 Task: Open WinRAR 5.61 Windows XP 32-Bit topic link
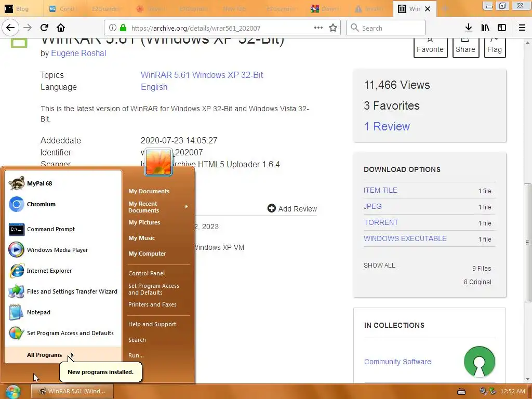click(202, 75)
